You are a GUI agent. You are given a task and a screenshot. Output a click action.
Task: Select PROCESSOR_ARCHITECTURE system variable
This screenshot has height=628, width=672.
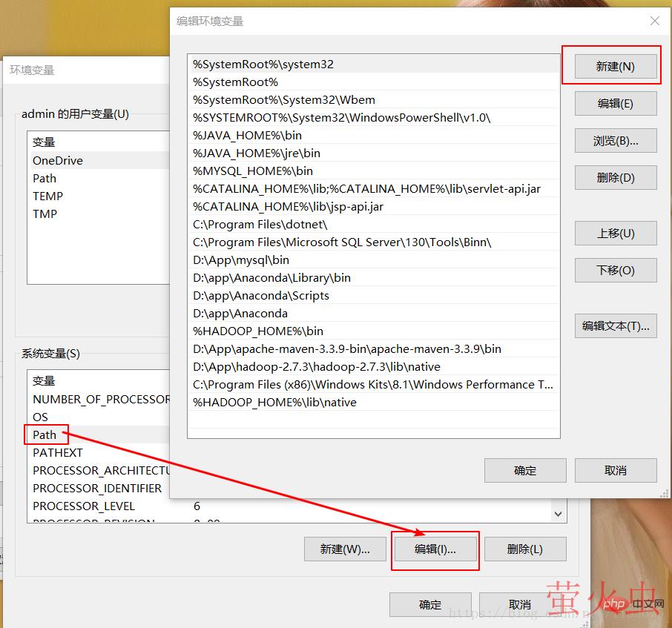click(x=99, y=470)
